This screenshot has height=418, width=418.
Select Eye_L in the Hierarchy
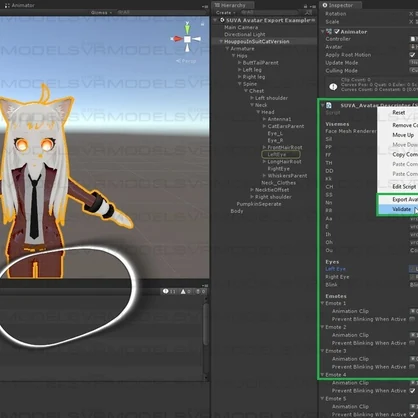(275, 133)
